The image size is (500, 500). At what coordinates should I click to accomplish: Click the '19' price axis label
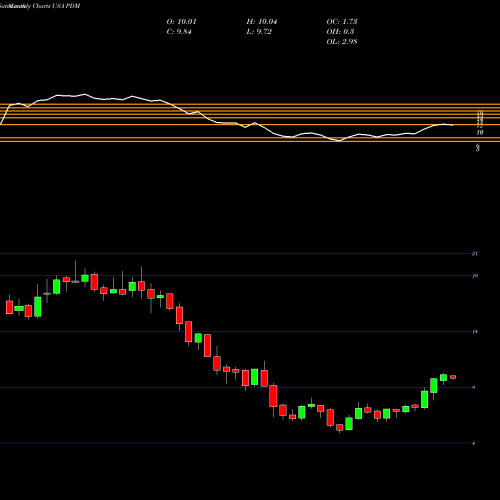click(475, 276)
